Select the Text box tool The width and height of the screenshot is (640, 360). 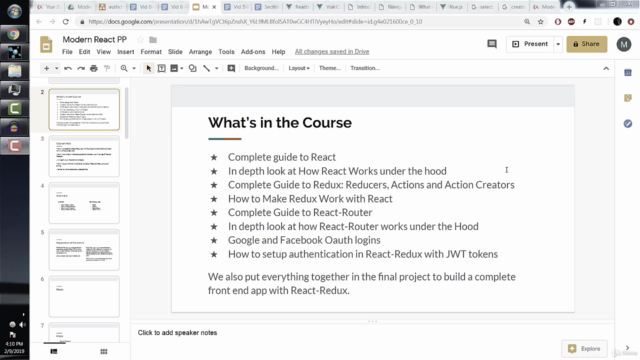coord(162,68)
